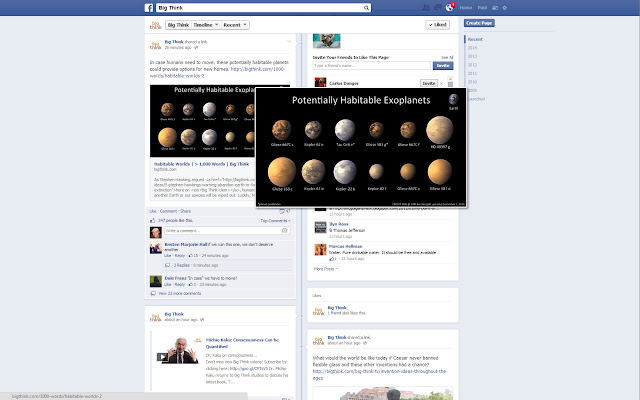Open the notifications globe icon

pyautogui.click(x=449, y=7)
